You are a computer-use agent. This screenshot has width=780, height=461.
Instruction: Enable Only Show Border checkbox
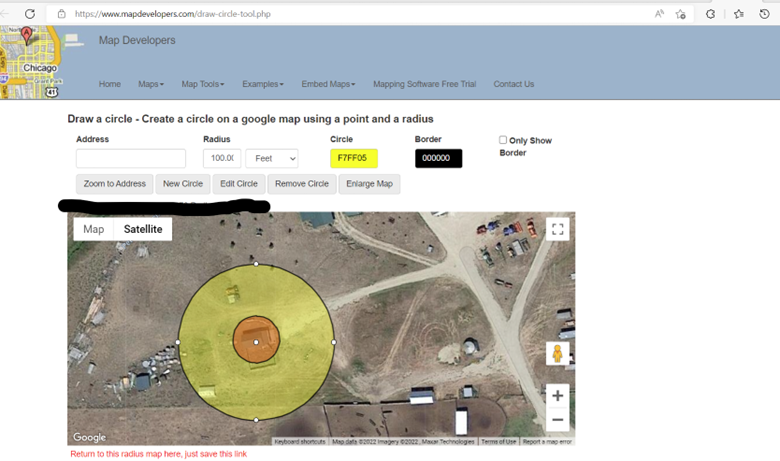click(x=503, y=140)
